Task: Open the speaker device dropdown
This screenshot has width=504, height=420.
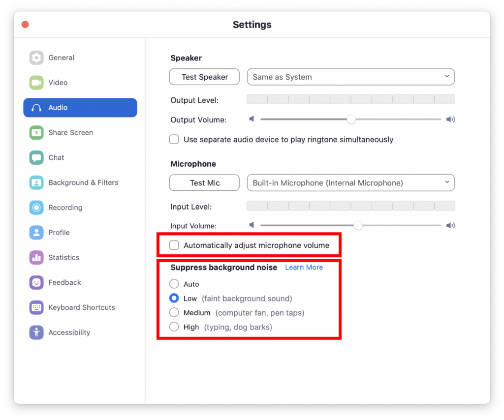Action: click(x=350, y=77)
